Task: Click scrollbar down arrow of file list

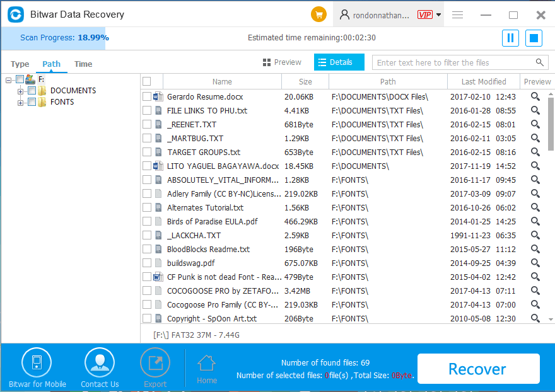Action: [551, 319]
